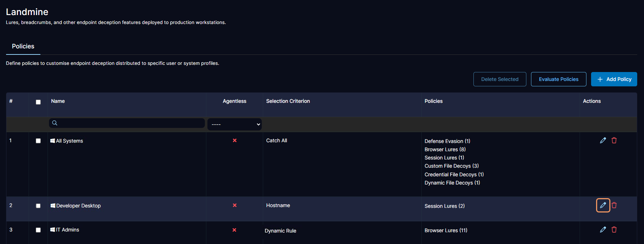Delete the IT Admins policy row
Screen dimensions: 644x244
(614, 230)
